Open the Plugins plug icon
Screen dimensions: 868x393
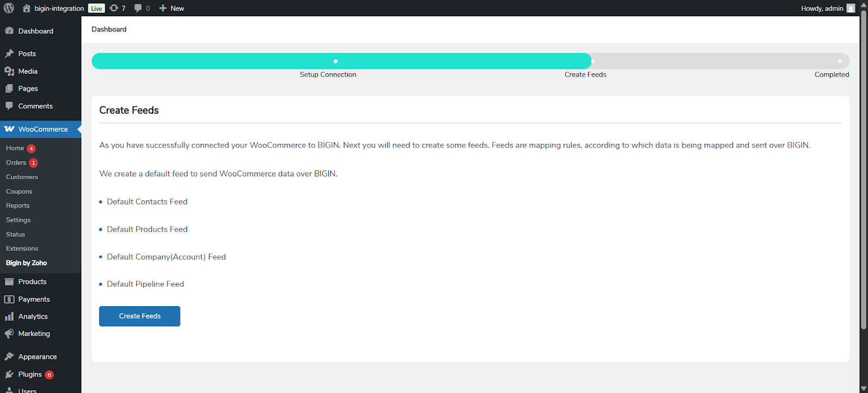9,375
